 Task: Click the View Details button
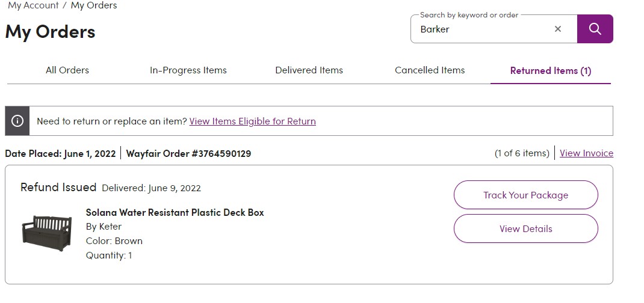[x=525, y=228]
